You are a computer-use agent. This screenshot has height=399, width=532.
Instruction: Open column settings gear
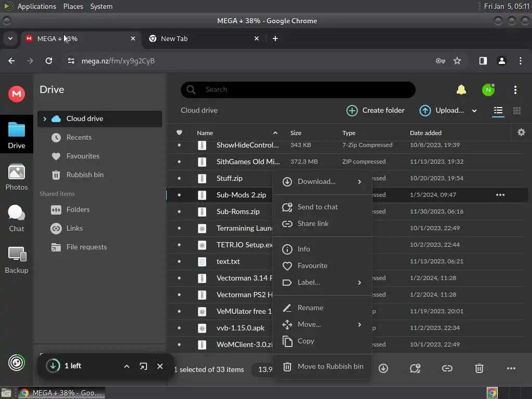[521, 132]
